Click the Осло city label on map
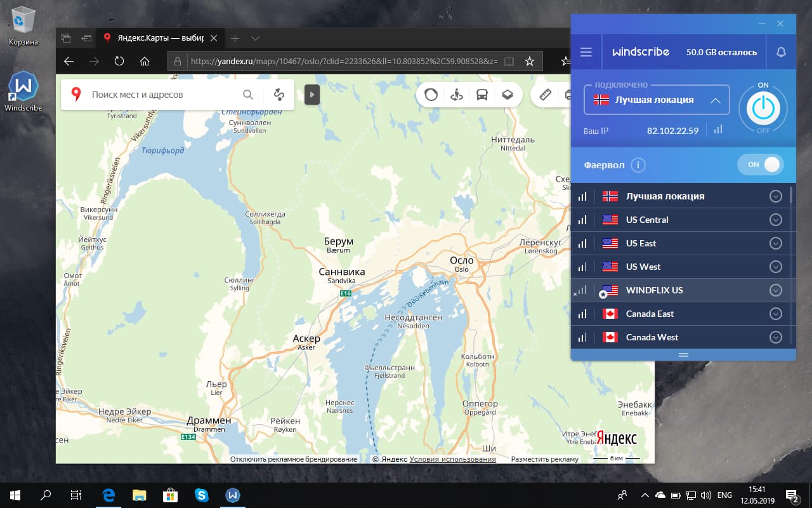Image resolution: width=812 pixels, height=508 pixels. pos(461,260)
